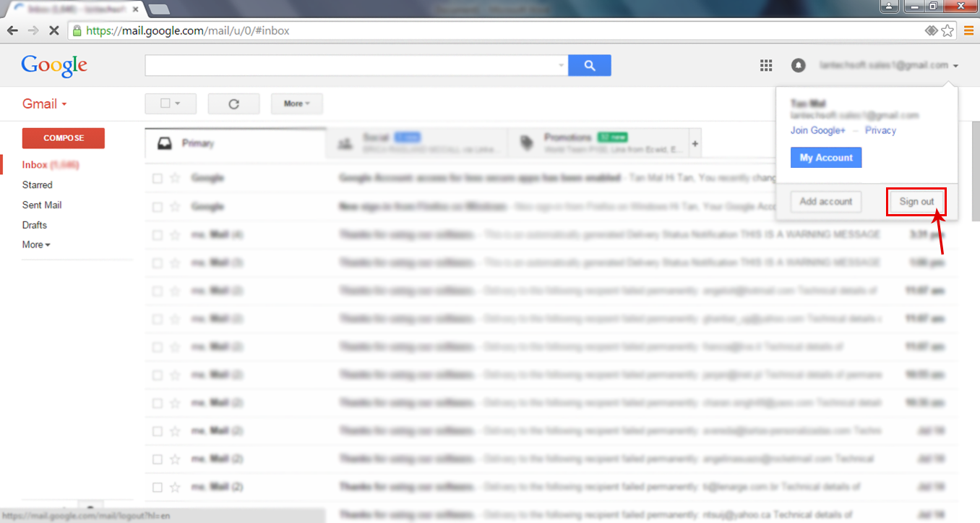This screenshot has height=523, width=980.
Task: Click the Google logo
Action: click(54, 65)
